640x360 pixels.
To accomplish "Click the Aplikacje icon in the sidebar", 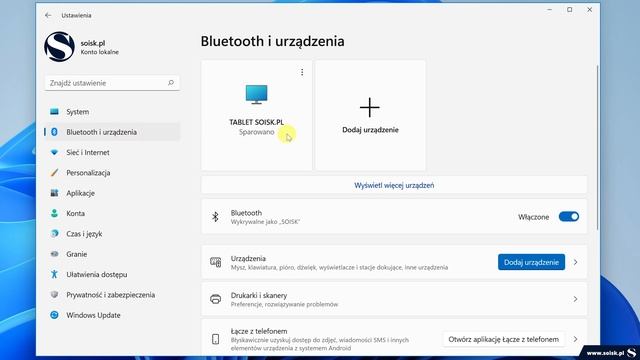I will [x=54, y=193].
